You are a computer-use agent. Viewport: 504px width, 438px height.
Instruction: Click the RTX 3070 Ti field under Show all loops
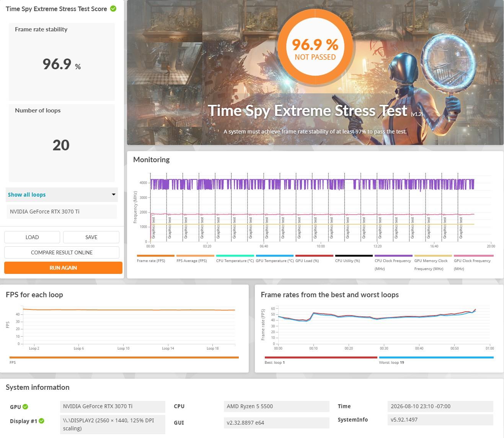click(x=62, y=212)
